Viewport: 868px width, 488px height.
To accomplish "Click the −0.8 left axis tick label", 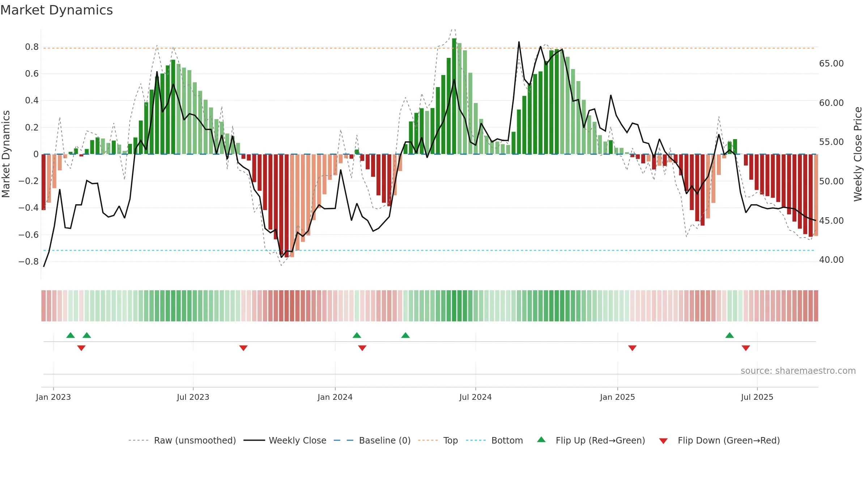I will 29,261.
